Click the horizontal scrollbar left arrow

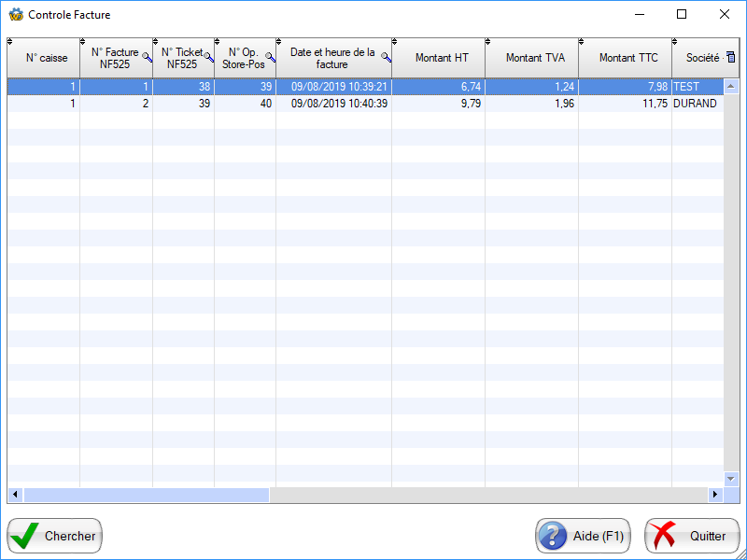click(x=15, y=495)
